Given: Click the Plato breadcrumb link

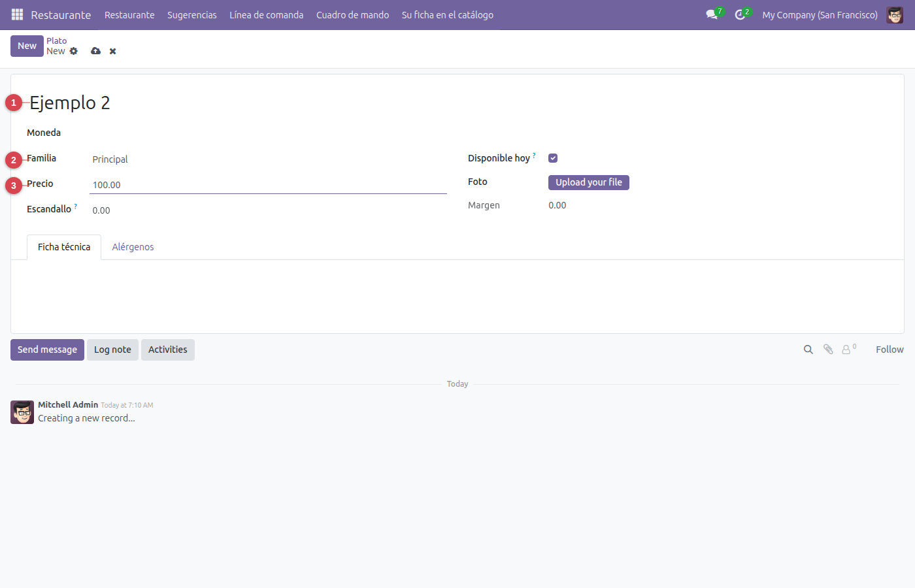Looking at the screenshot, I should (x=56, y=41).
